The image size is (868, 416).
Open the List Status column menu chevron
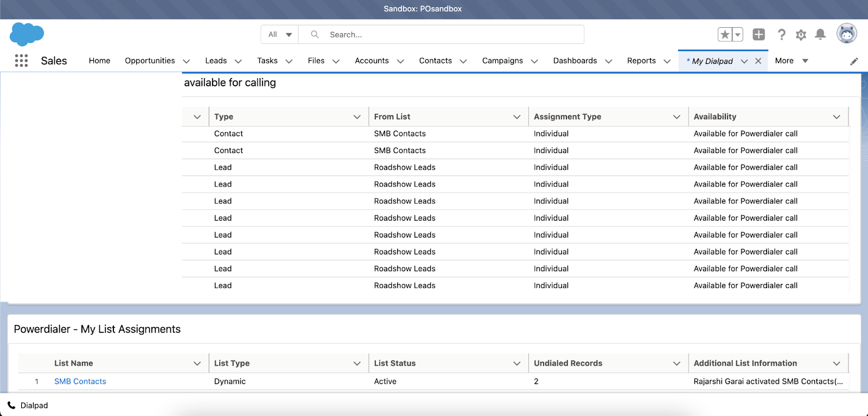[x=517, y=363]
